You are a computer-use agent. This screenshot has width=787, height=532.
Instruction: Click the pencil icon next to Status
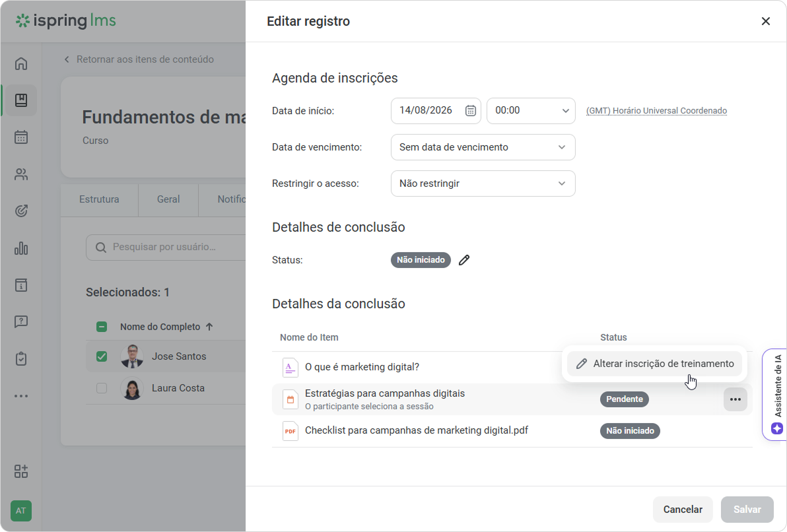point(464,260)
